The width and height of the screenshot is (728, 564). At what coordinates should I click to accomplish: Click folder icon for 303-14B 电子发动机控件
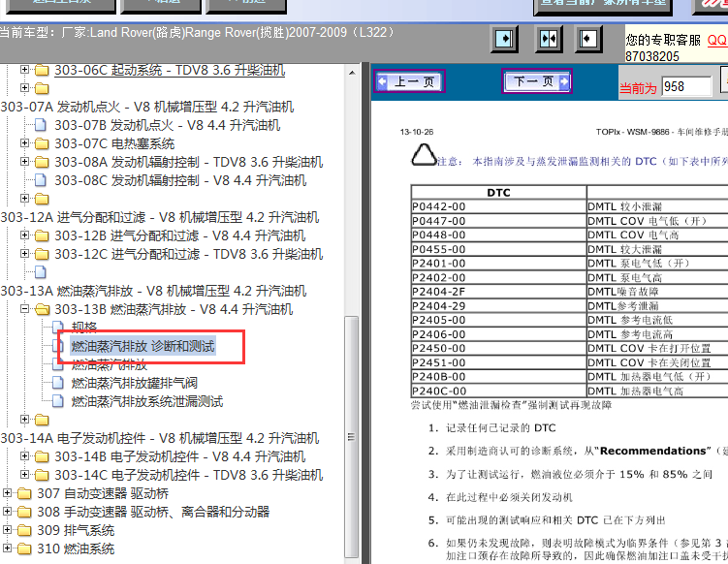click(x=42, y=456)
